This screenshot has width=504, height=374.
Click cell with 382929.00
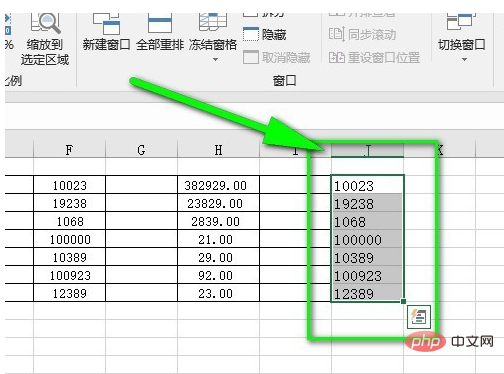(x=218, y=185)
